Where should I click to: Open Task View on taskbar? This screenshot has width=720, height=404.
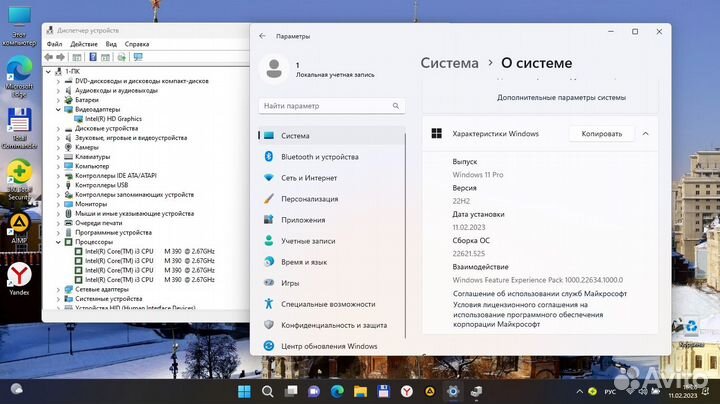click(x=291, y=392)
